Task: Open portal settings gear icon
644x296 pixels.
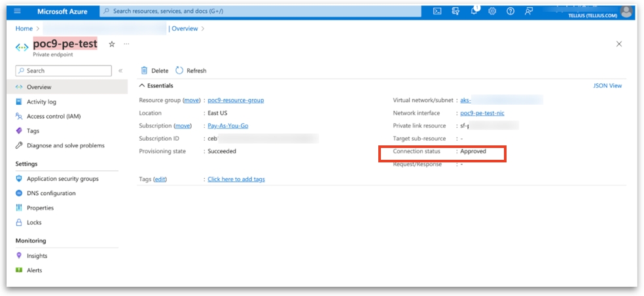Action: click(x=492, y=11)
